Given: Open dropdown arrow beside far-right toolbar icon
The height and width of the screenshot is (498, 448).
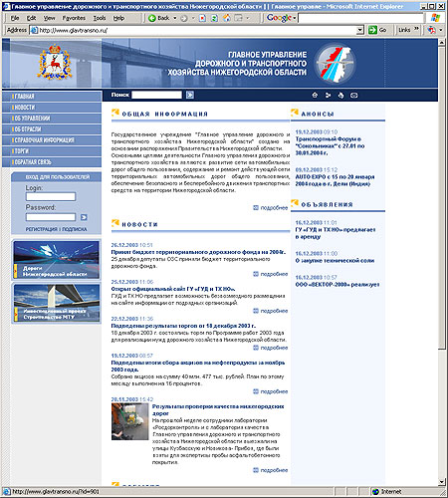Looking at the screenshot, I should pyautogui.click(x=441, y=30).
